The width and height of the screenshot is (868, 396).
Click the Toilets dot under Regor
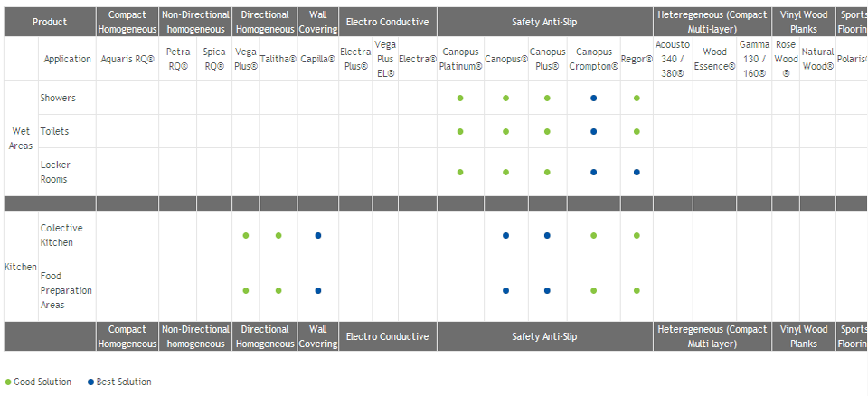tap(637, 132)
